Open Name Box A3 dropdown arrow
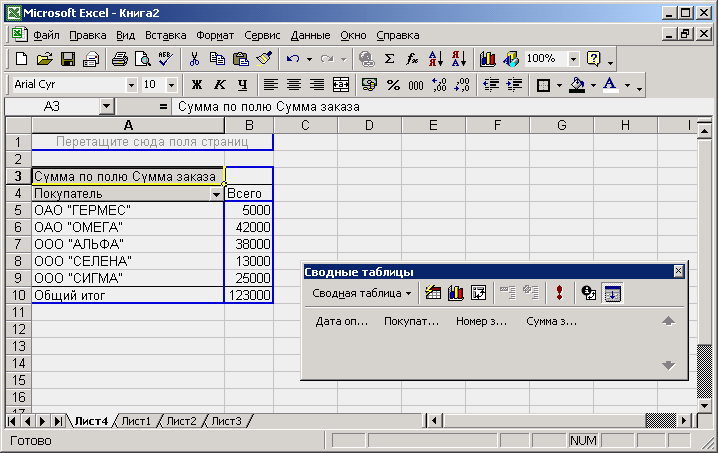The height and width of the screenshot is (453, 718). [x=106, y=106]
